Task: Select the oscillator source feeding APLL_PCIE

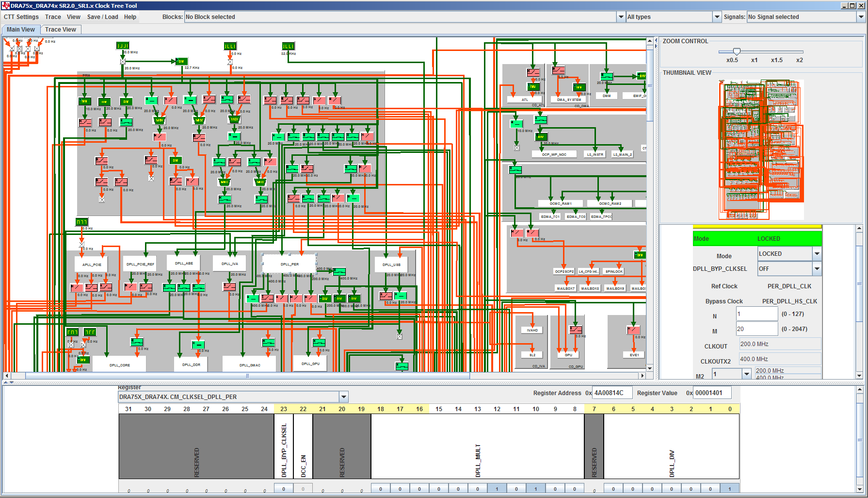Action: click(81, 222)
